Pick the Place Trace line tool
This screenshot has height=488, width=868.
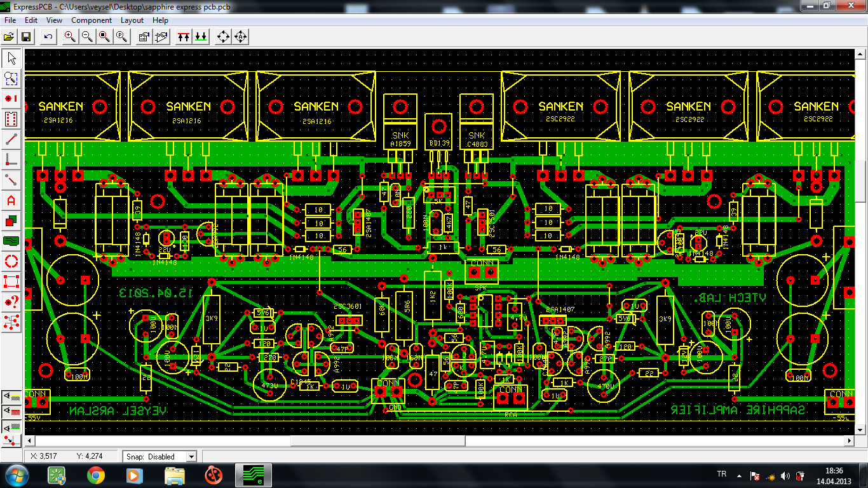coord(11,139)
